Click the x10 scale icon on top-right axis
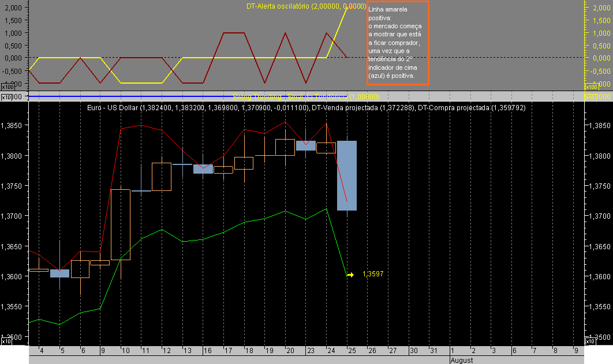 pyautogui.click(x=590, y=86)
